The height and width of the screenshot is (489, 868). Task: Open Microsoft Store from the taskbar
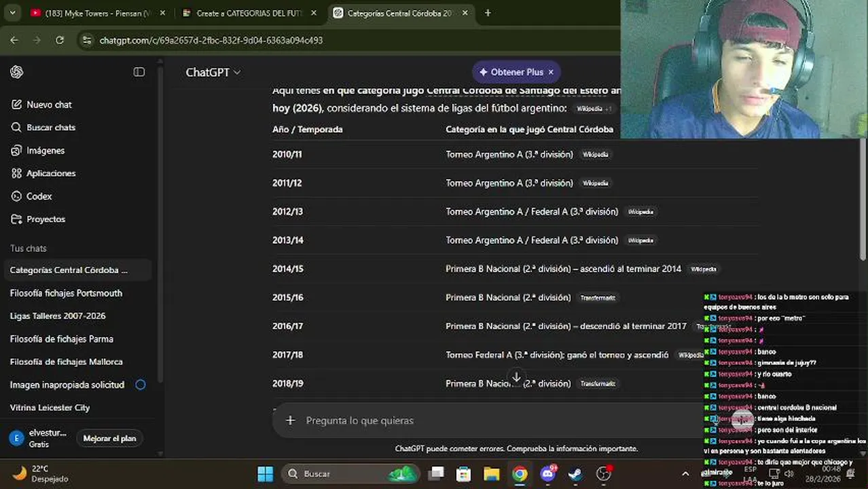(x=464, y=473)
